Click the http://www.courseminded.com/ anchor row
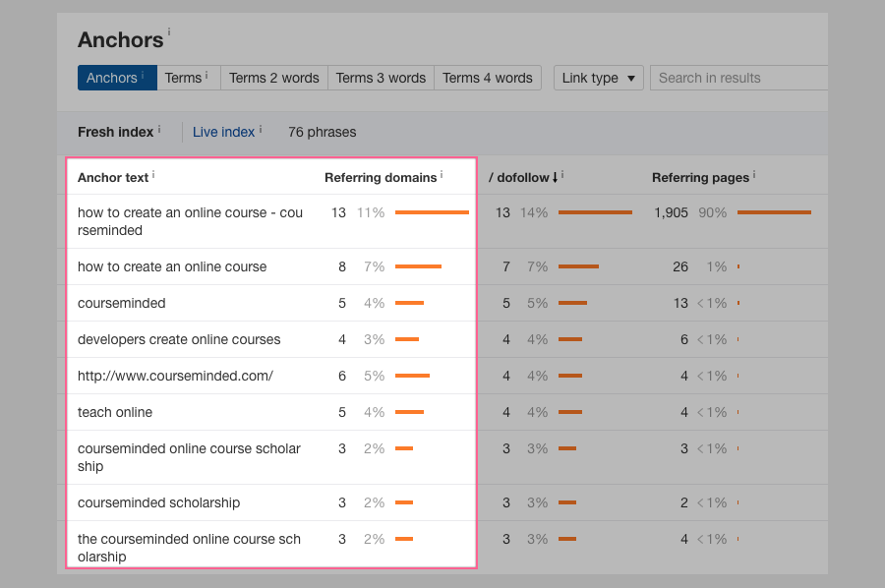The width and height of the screenshot is (885, 588). point(175,376)
